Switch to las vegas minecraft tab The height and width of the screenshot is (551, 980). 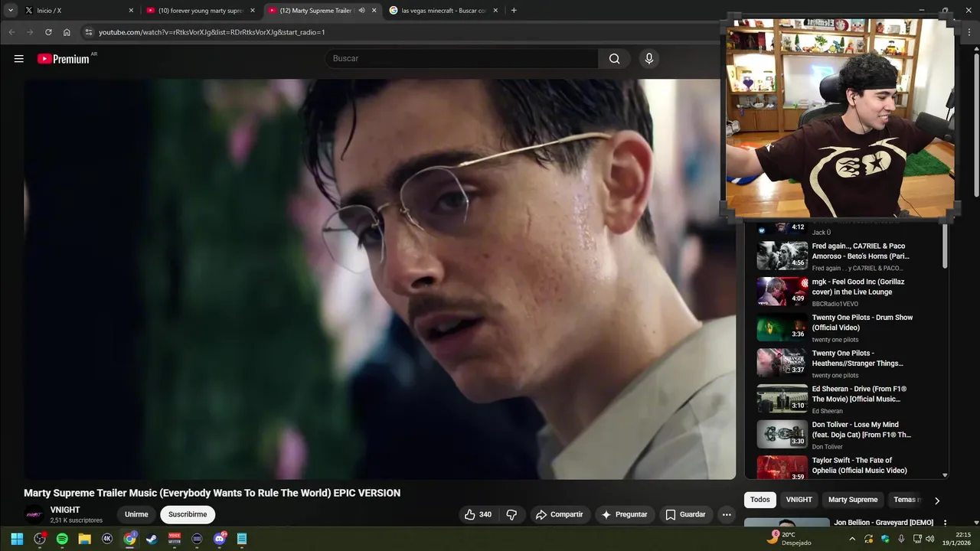[444, 11]
